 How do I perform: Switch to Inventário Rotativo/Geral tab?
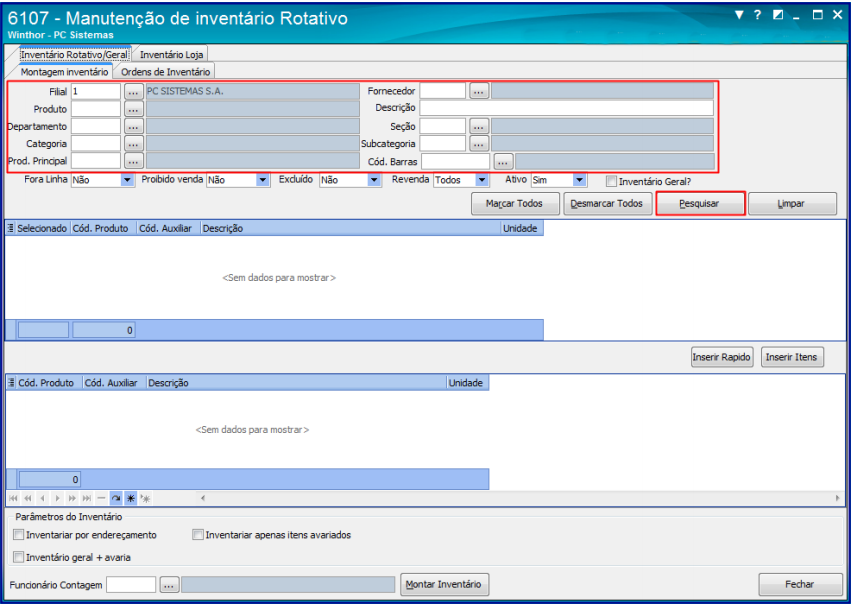(x=74, y=55)
